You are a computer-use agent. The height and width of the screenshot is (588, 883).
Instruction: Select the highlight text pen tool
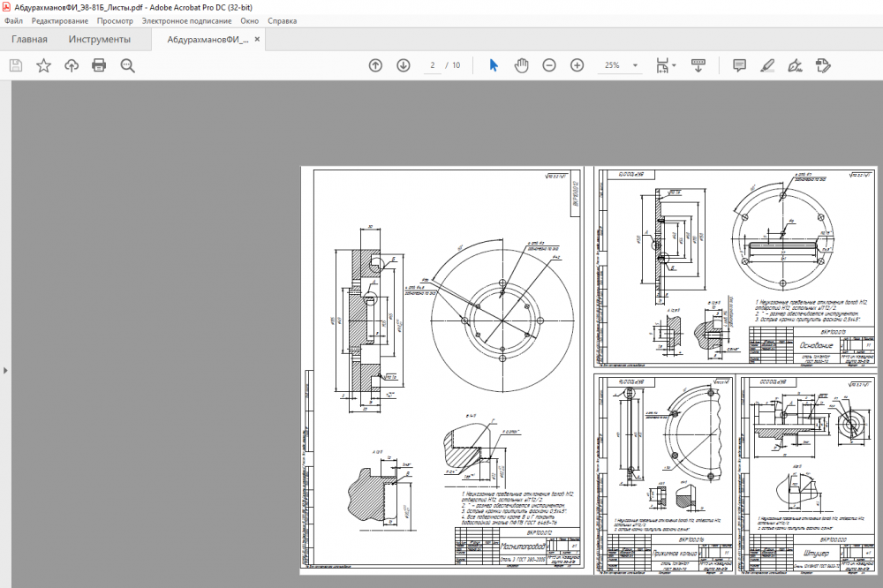767,65
